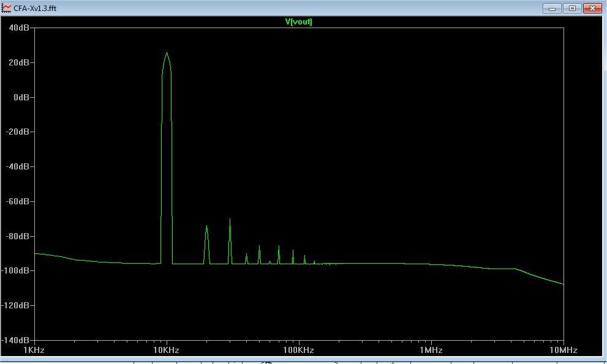Image resolution: width=607 pixels, height=364 pixels.
Task: Click the 30KHz third harmonic peak
Action: tap(230, 220)
